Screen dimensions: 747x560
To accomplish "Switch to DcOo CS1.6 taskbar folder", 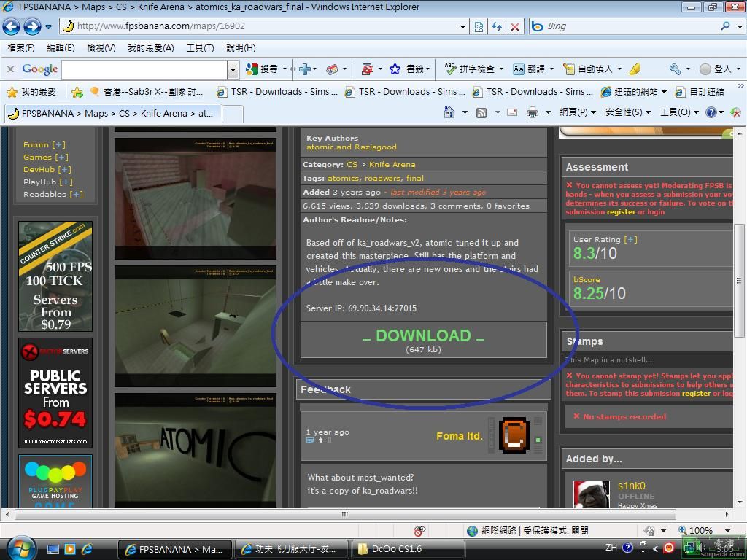I will 409,548.
